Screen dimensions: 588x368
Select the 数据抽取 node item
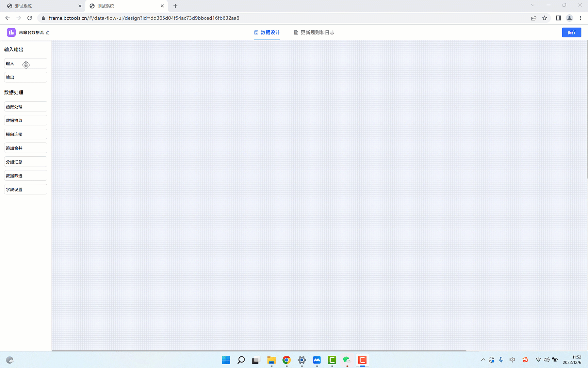pos(26,120)
